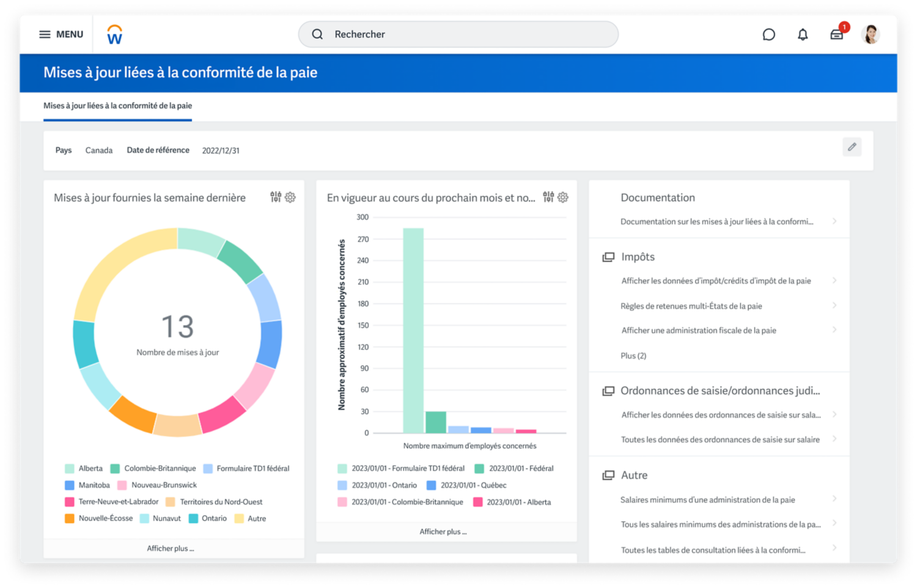Screen dimensions: 917x588
Task: Open the hamburger MENU icon
Action: 45,34
